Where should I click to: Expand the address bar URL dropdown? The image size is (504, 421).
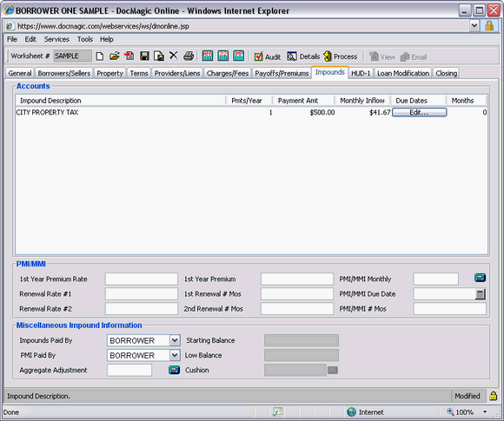tap(474, 26)
